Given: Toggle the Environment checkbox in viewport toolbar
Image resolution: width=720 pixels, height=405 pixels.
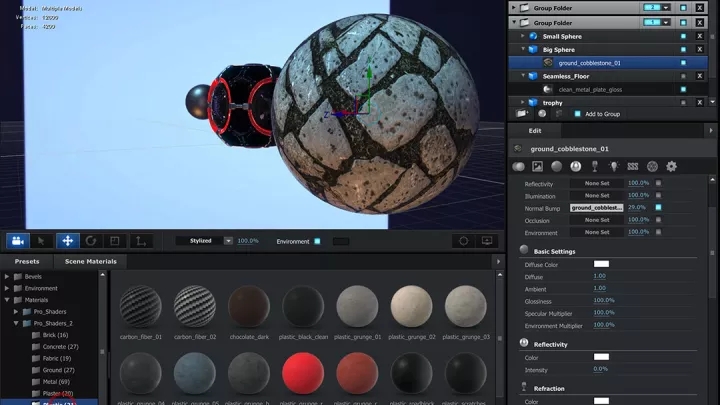Looking at the screenshot, I should point(317,241).
